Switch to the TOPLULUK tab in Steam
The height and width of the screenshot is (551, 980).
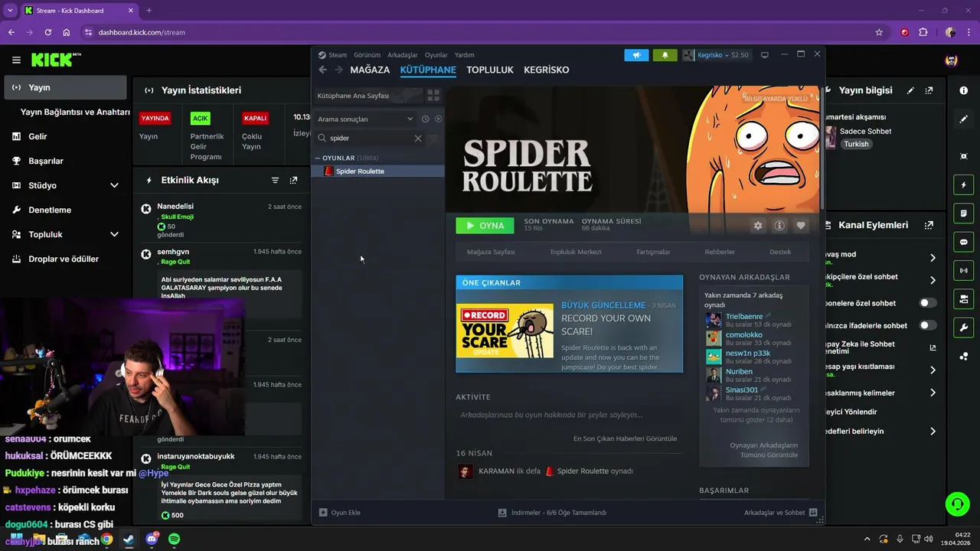pyautogui.click(x=490, y=70)
